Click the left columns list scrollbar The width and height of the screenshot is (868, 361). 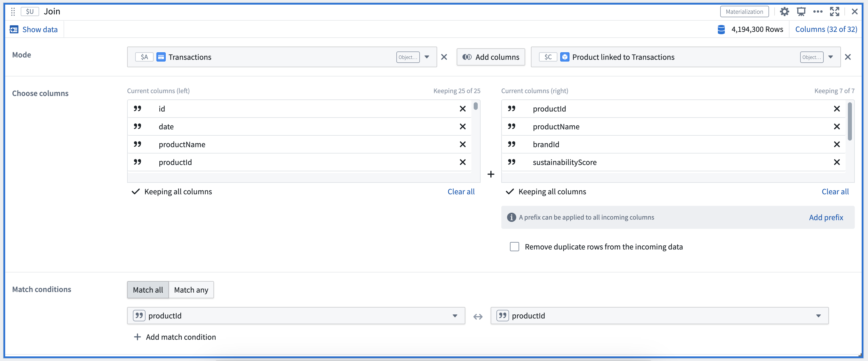(475, 106)
